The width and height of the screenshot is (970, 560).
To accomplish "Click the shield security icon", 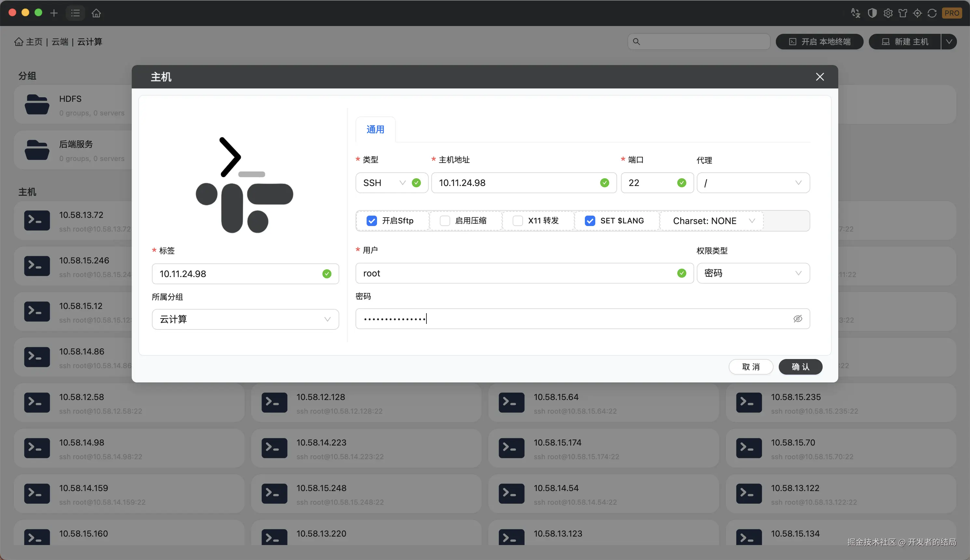I will pos(872,13).
